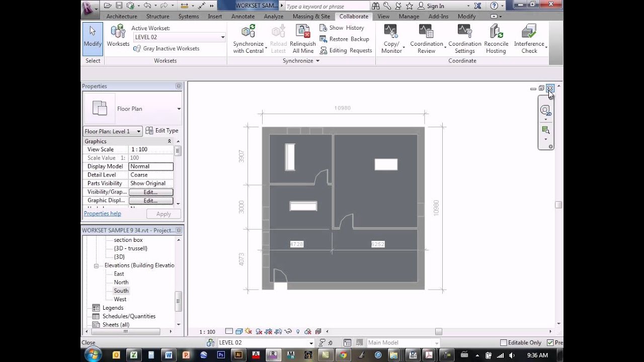
Task: Click Restore Backup tool
Action: tap(344, 39)
